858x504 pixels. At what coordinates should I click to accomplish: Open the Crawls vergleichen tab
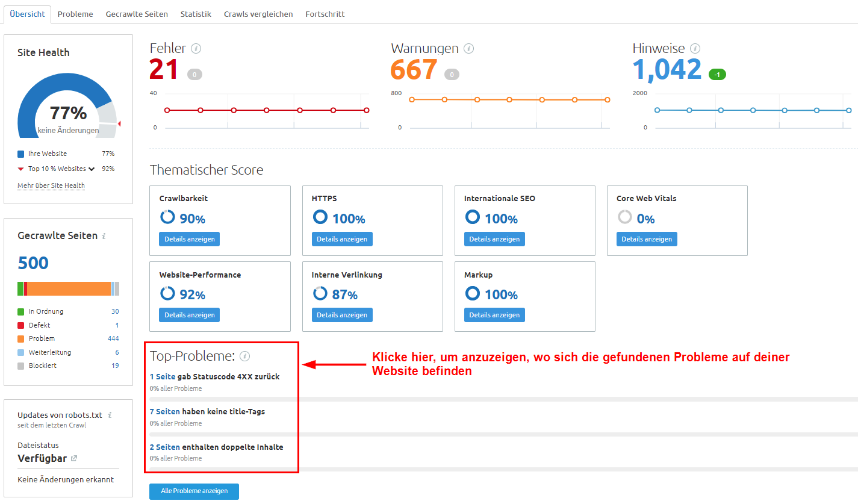(x=258, y=14)
